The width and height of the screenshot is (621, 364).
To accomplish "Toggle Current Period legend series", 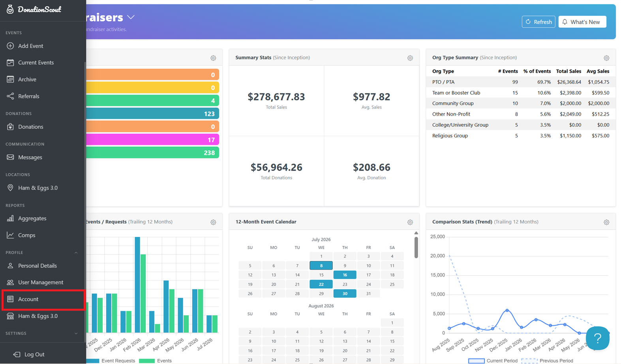I will click(x=493, y=361).
